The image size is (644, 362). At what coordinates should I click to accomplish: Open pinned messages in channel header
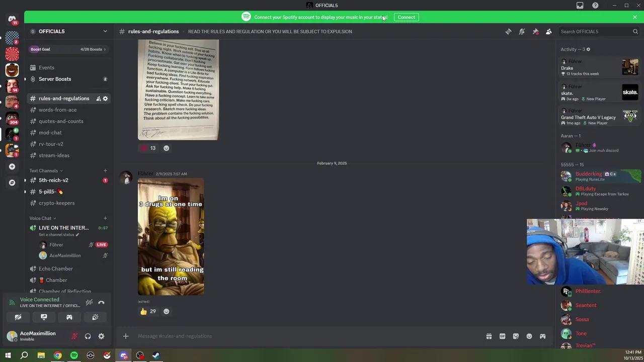[x=535, y=31]
